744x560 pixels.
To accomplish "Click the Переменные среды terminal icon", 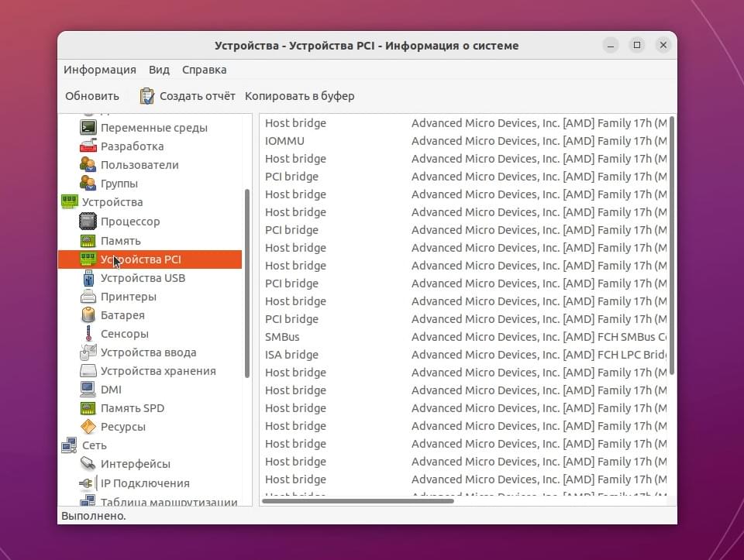I will tap(88, 128).
